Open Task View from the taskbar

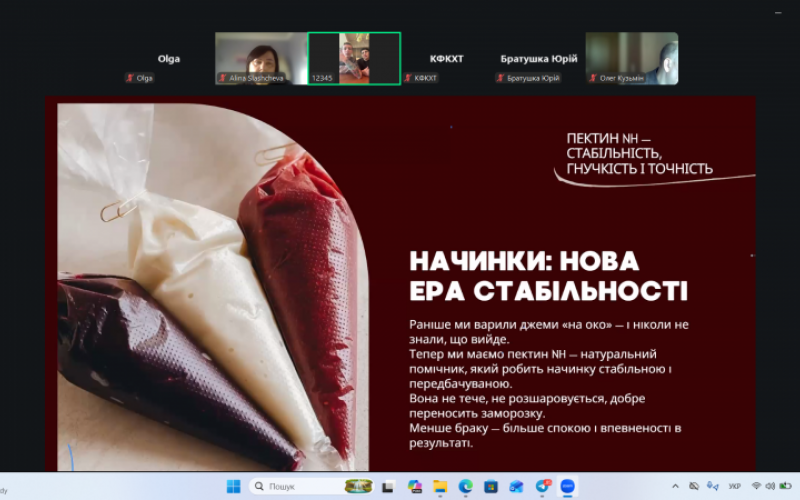(x=389, y=486)
